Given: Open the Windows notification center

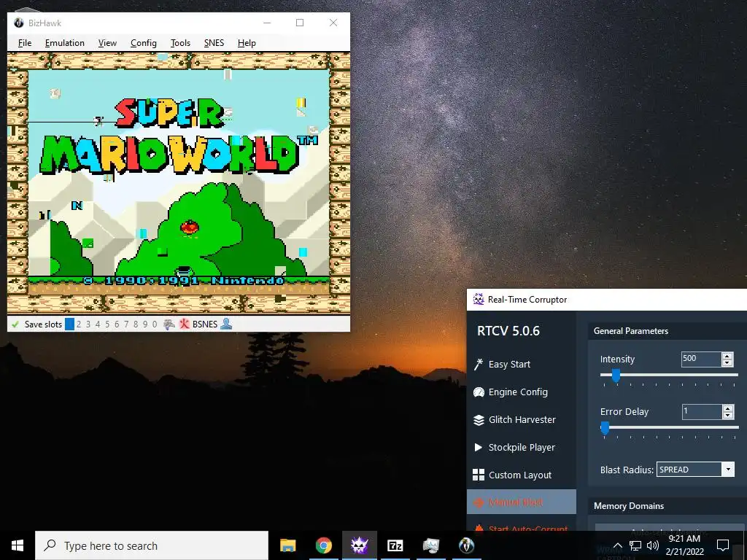Looking at the screenshot, I should pyautogui.click(x=723, y=545).
